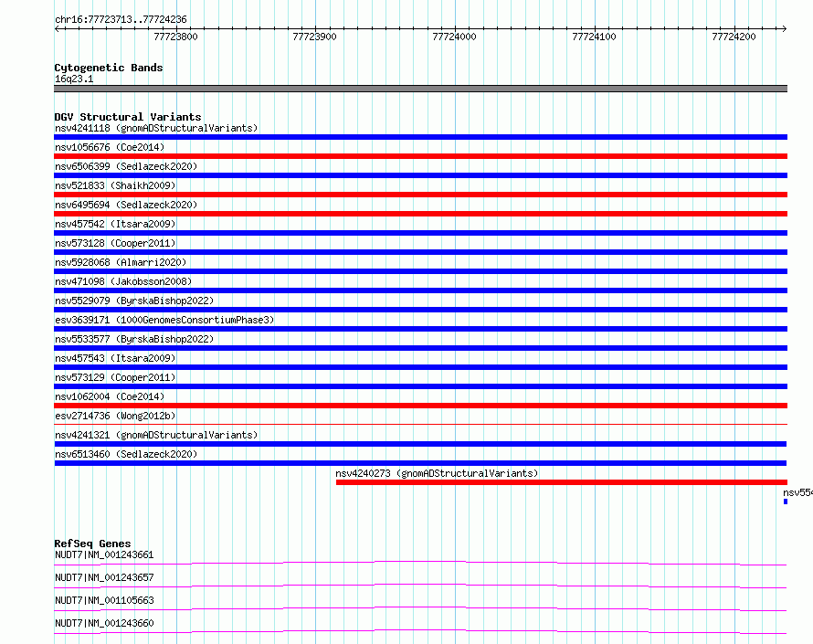The height and width of the screenshot is (644, 813).
Task: Open nsv4241321 gnomADStructuralVariants label
Action: pos(156,435)
